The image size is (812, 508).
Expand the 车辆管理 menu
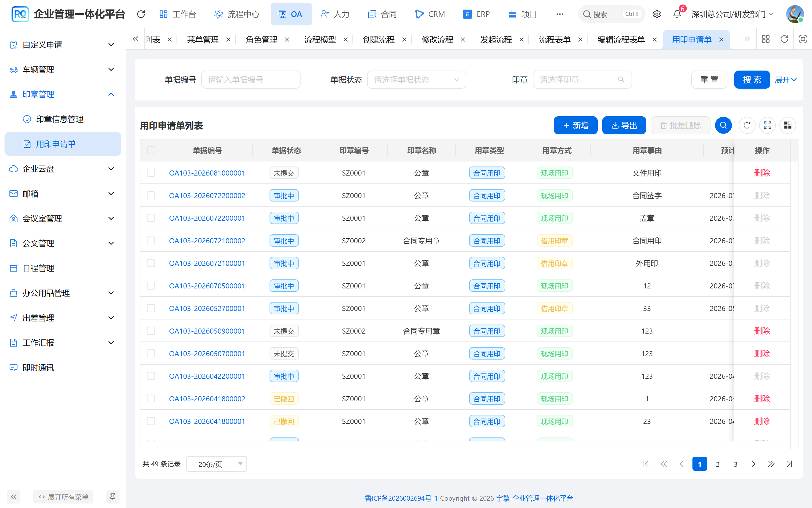pyautogui.click(x=63, y=69)
